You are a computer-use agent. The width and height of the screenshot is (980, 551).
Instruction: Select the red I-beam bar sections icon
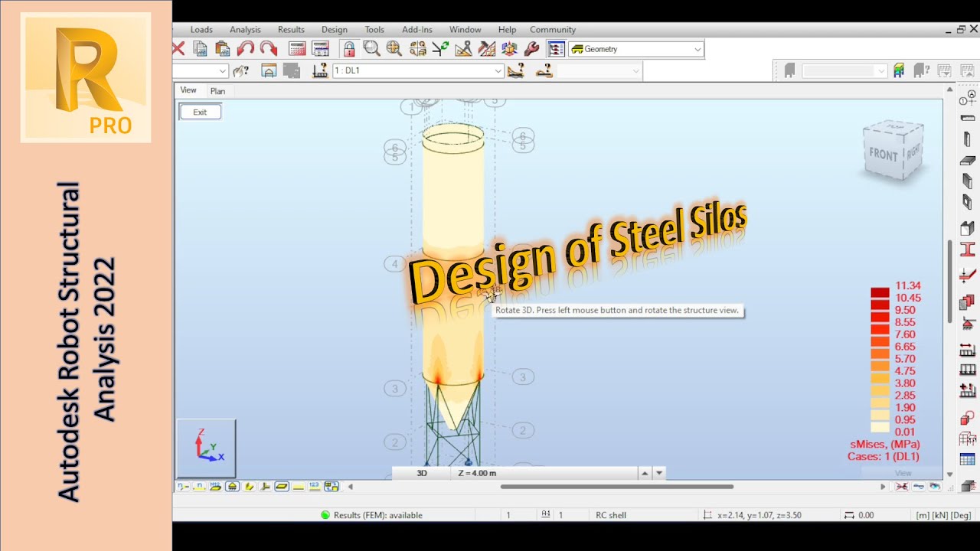tap(968, 249)
